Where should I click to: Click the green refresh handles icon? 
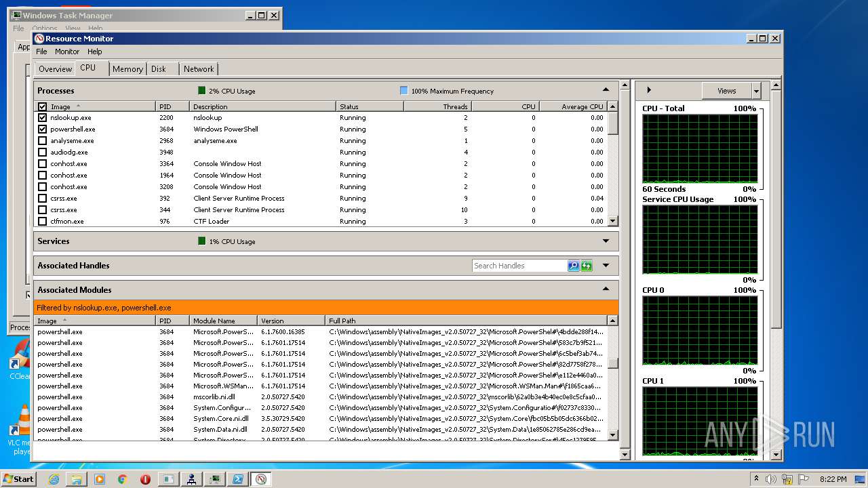(x=587, y=266)
